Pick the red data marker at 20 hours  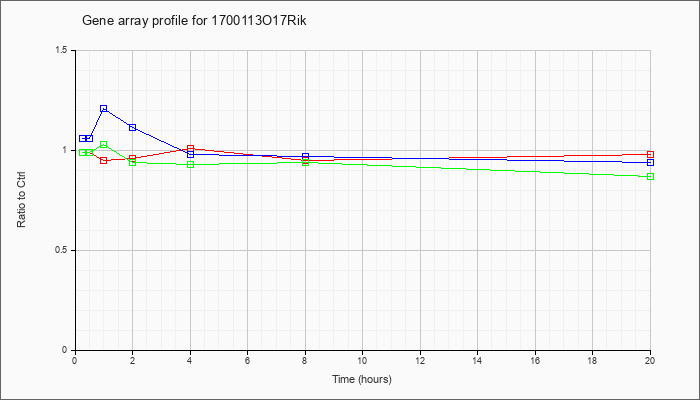(650, 154)
